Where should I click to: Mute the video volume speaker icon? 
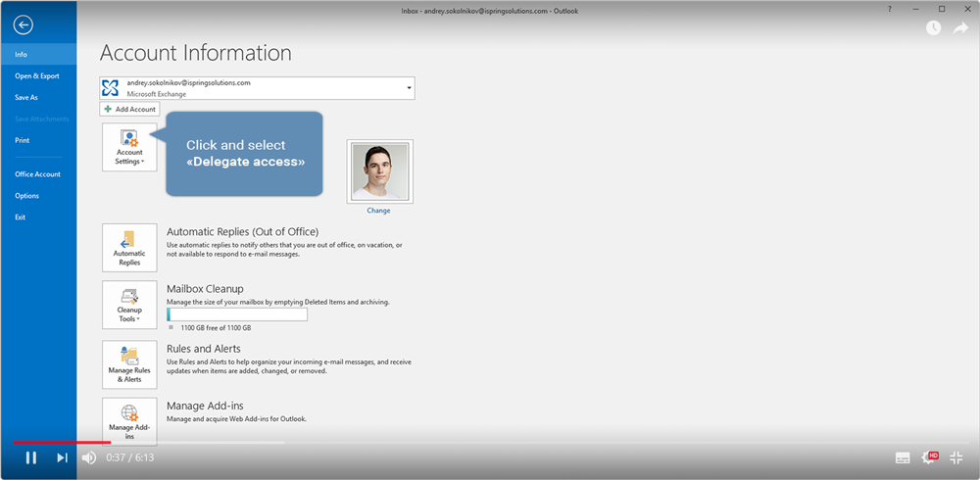pyautogui.click(x=89, y=458)
